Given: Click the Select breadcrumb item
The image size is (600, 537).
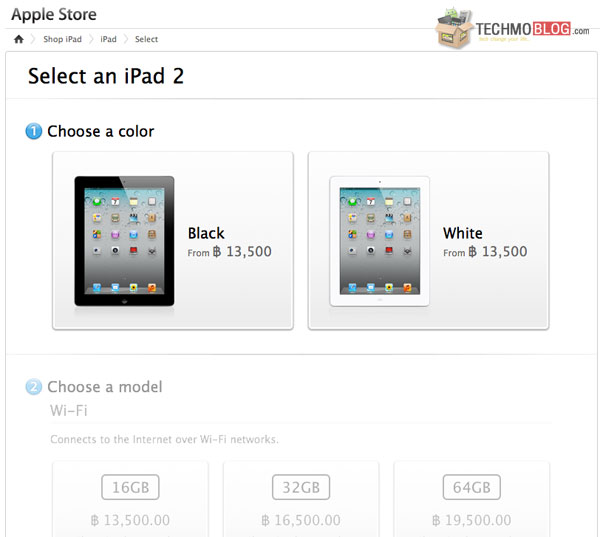Looking at the screenshot, I should 146,39.
